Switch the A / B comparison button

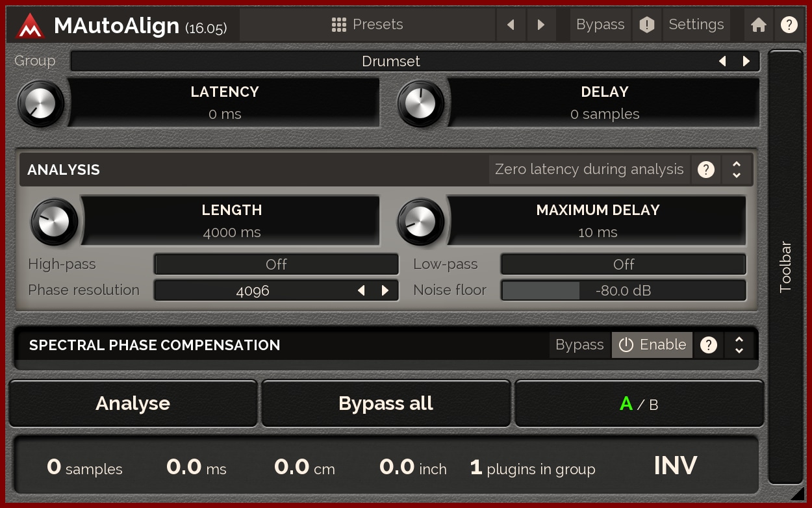[639, 403]
